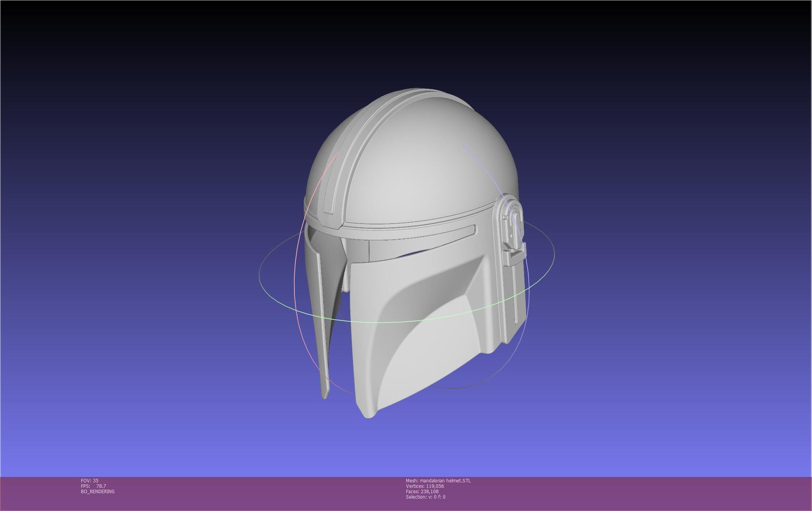Click the Selection: v: 0 f: 0 text

pos(425,497)
